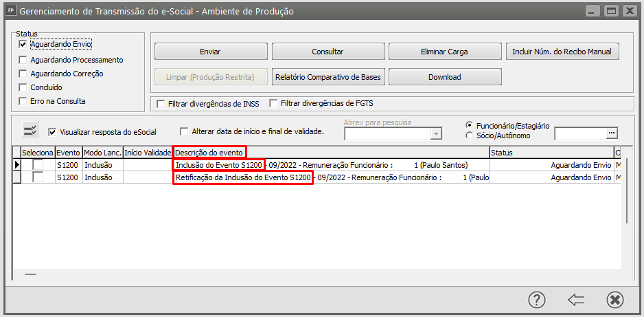Toggle Visualizar resposta do eSocial
Screen dimensions: 644x317
(x=52, y=131)
